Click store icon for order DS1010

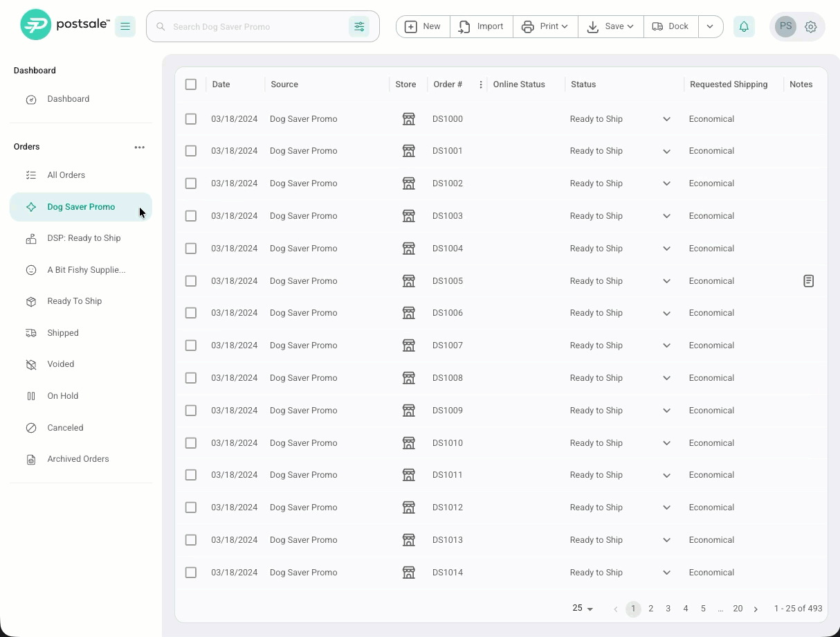408,442
